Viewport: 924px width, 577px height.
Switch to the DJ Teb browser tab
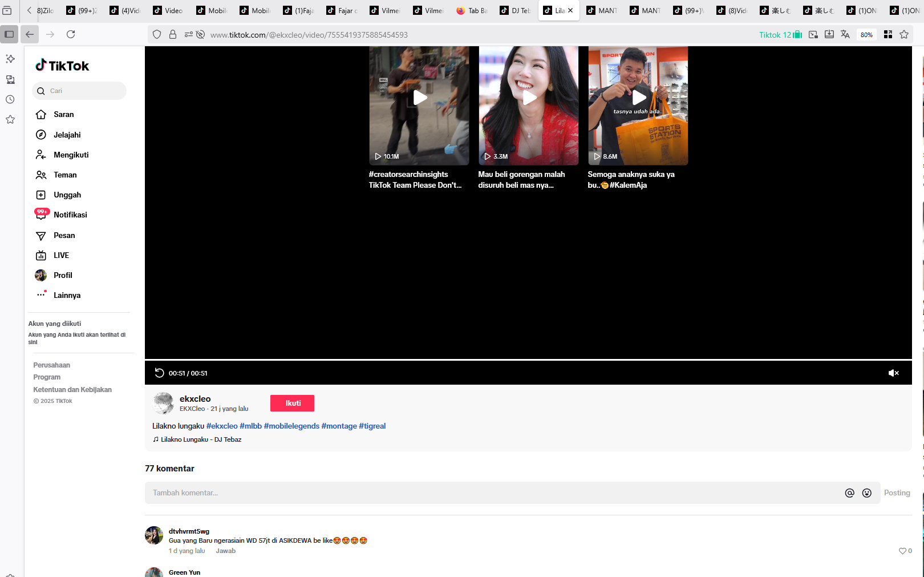point(516,10)
